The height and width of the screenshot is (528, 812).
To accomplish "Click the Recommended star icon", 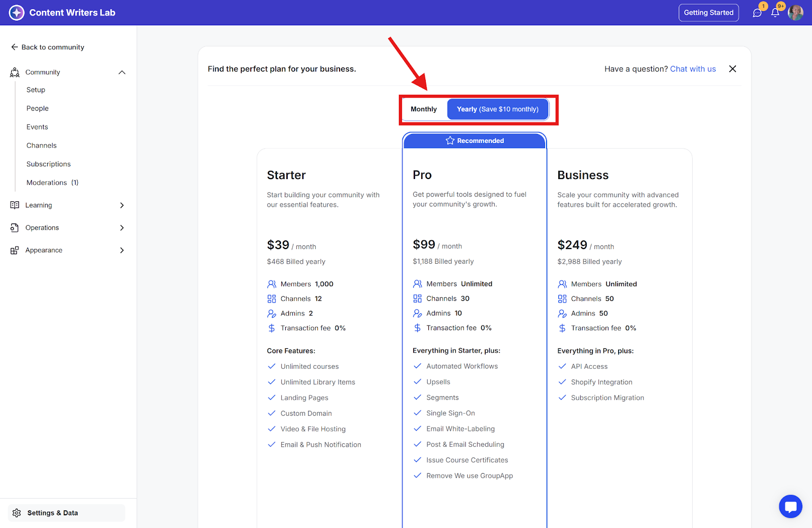I will tap(450, 140).
